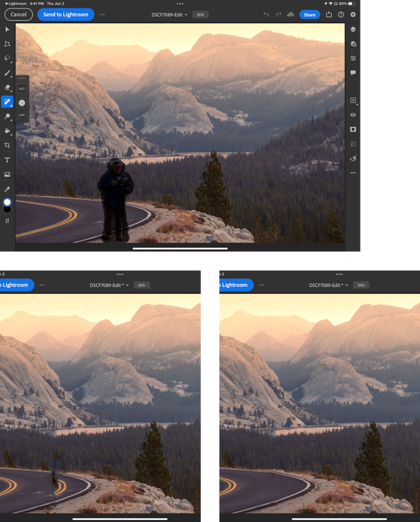
Task: Open the help question mark
Action: pyautogui.click(x=341, y=15)
